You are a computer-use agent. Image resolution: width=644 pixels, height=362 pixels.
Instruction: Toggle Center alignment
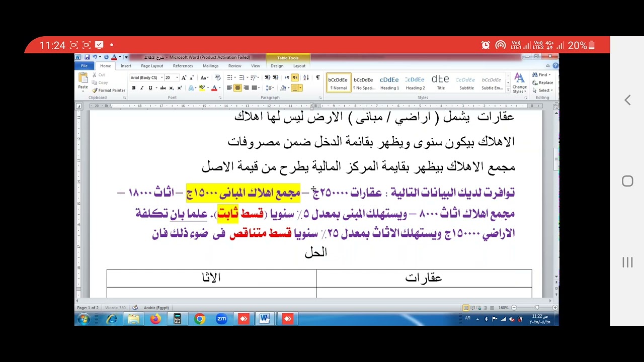click(237, 88)
